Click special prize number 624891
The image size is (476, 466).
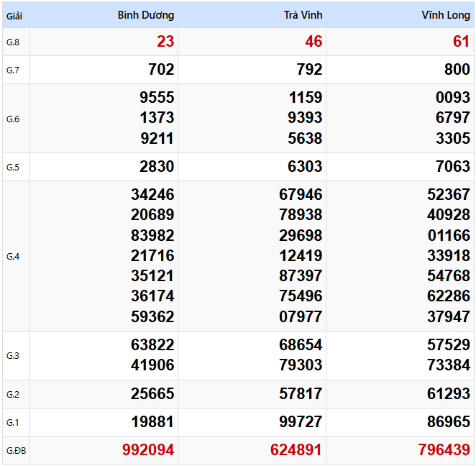(296, 450)
